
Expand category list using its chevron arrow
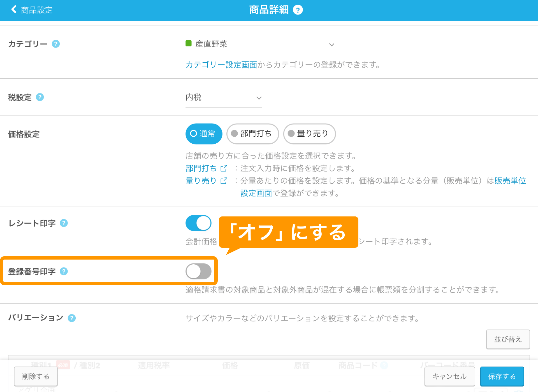point(331,45)
